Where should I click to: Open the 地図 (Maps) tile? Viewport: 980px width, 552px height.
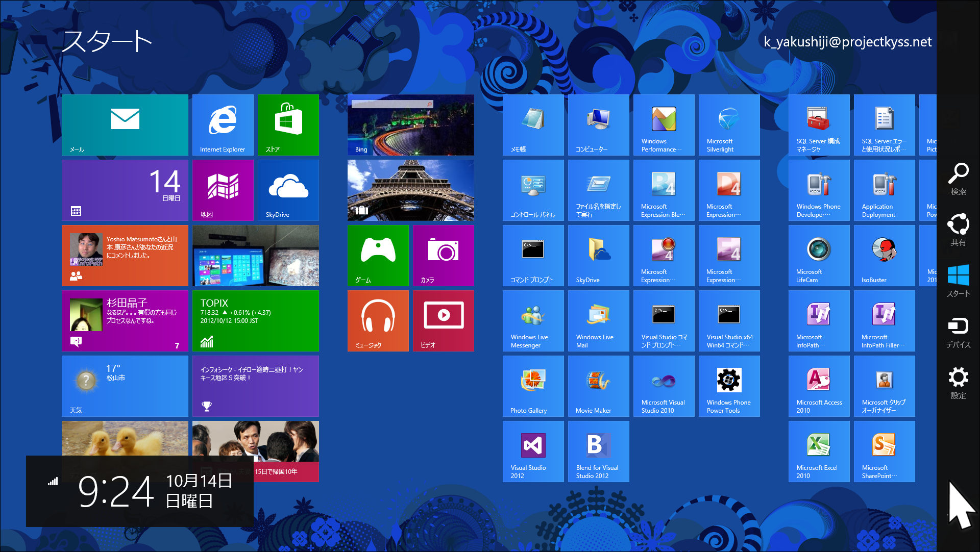coord(223,190)
